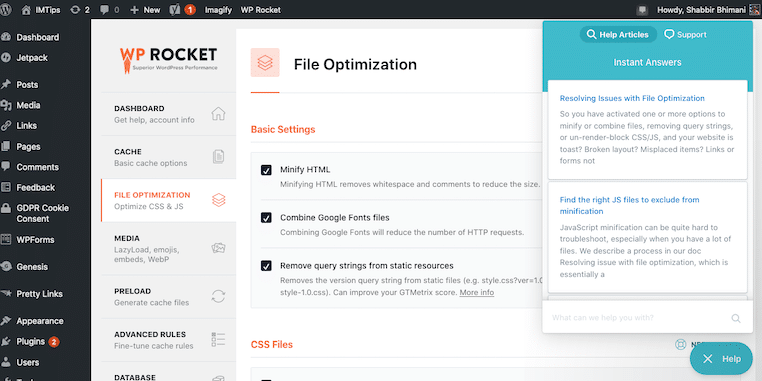Viewport: 762px width, 381px height.
Task: Open the Pages admin menu
Action: [28, 146]
